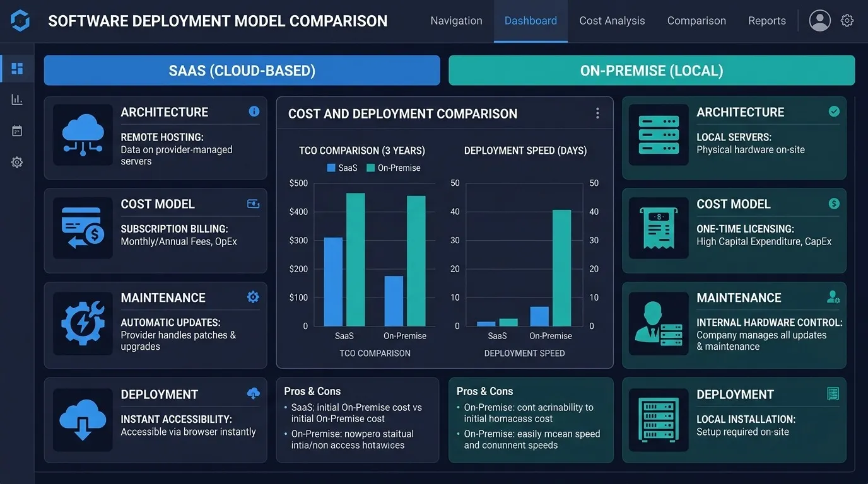Click the cloud network icon for SaaS Architecture
This screenshot has width=868, height=484.
83,135
